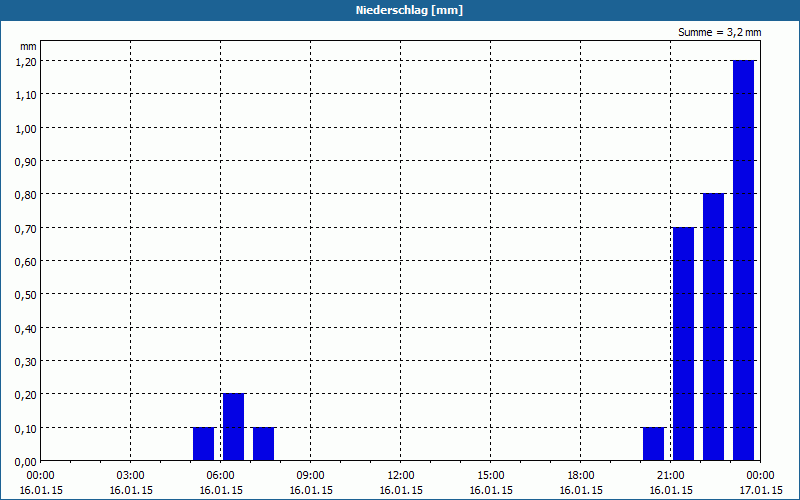
Task: Click the 0,10 mm bar before 21:00
Action: coord(653,444)
